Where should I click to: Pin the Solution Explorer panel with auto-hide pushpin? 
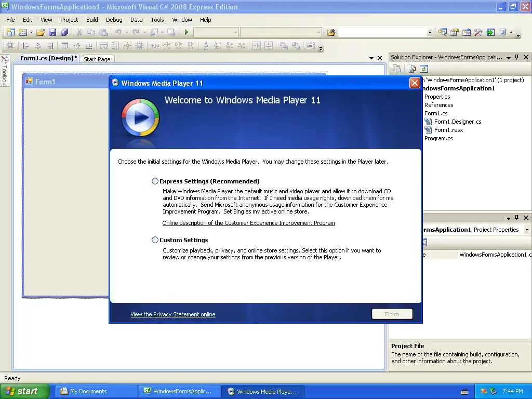[x=517, y=57]
